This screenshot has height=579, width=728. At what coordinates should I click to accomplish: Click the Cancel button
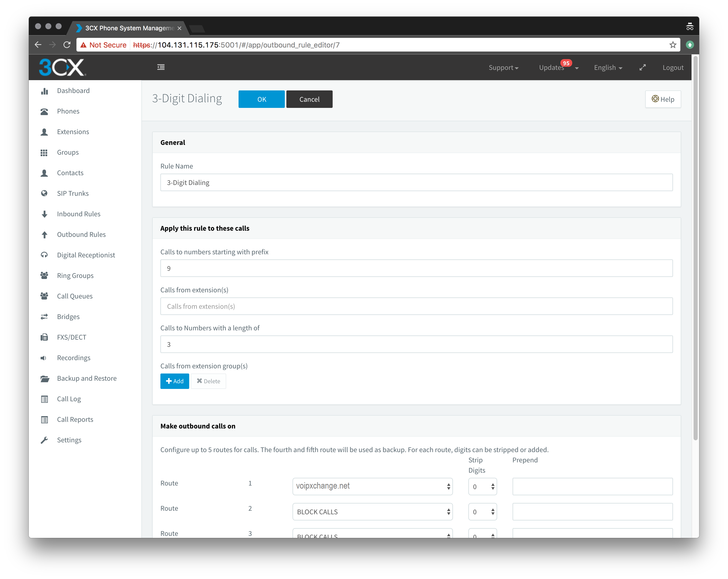point(309,99)
